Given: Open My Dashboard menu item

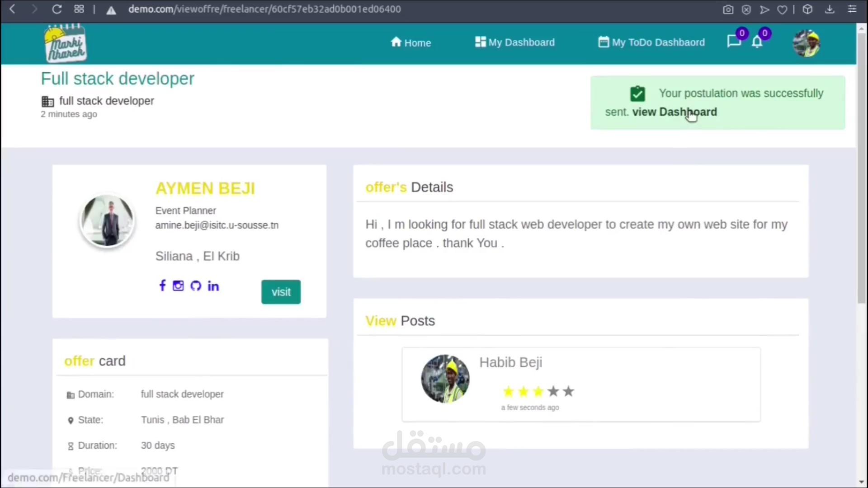Looking at the screenshot, I should [514, 42].
